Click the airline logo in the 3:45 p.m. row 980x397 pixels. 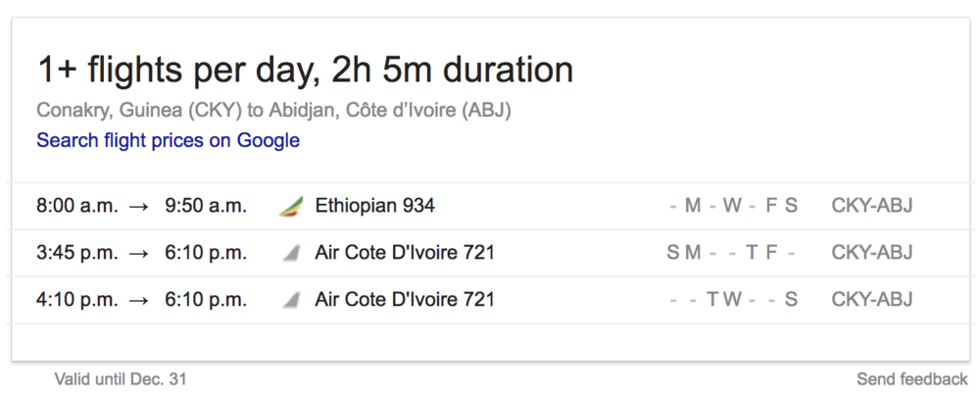291,253
